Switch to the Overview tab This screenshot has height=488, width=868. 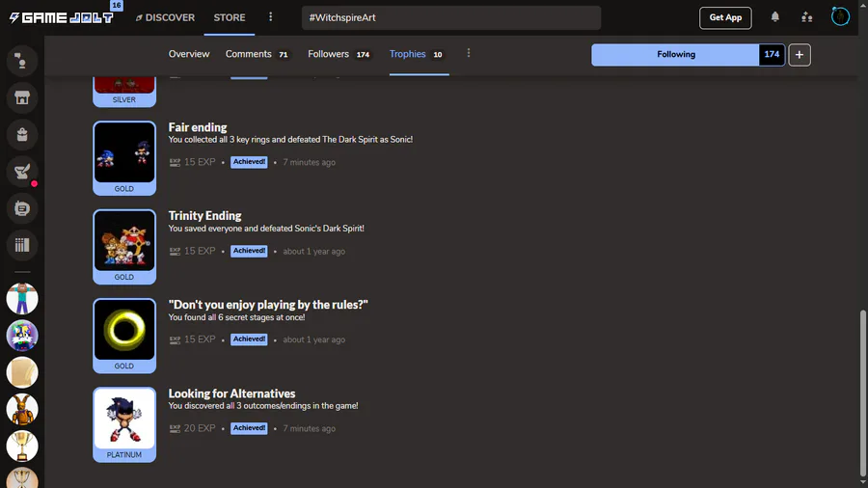pos(189,54)
